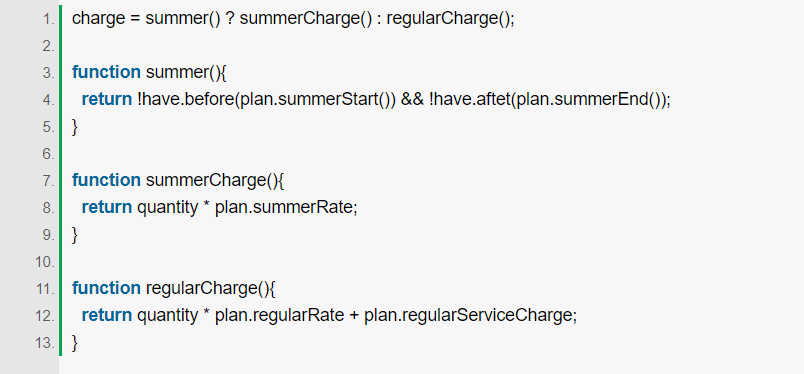804x374 pixels.
Task: Click function keyword before regularCharge()
Action: [106, 288]
